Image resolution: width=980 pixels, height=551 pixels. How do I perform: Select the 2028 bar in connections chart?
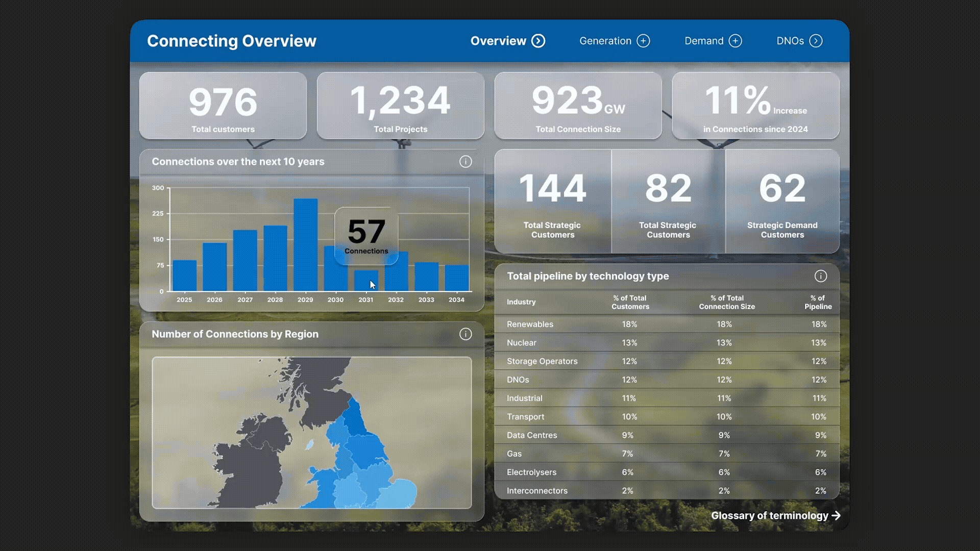point(275,258)
